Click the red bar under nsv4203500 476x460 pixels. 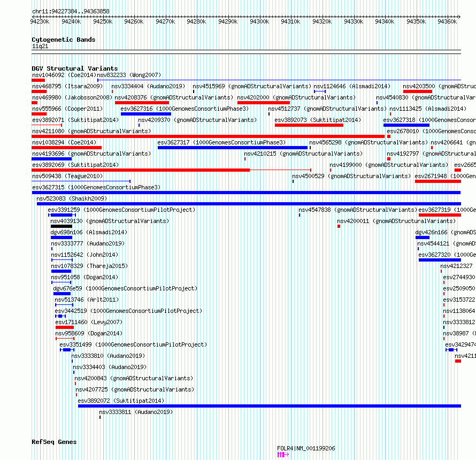point(418,91)
